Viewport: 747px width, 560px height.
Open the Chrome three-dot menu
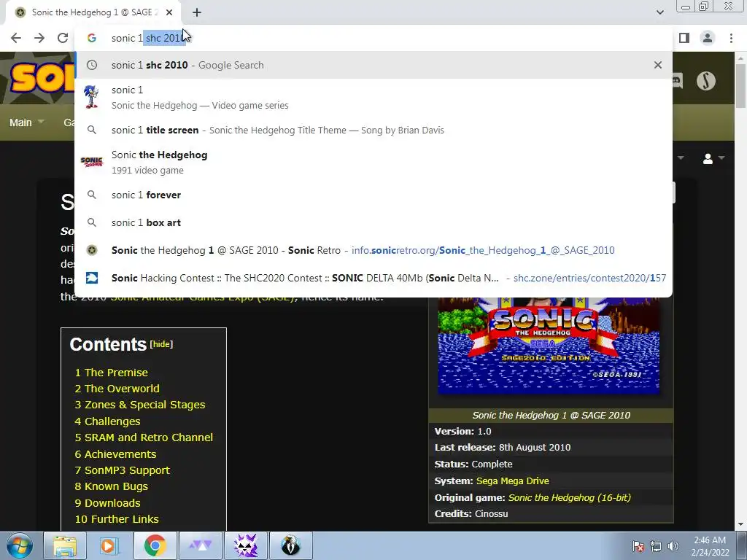tap(731, 38)
